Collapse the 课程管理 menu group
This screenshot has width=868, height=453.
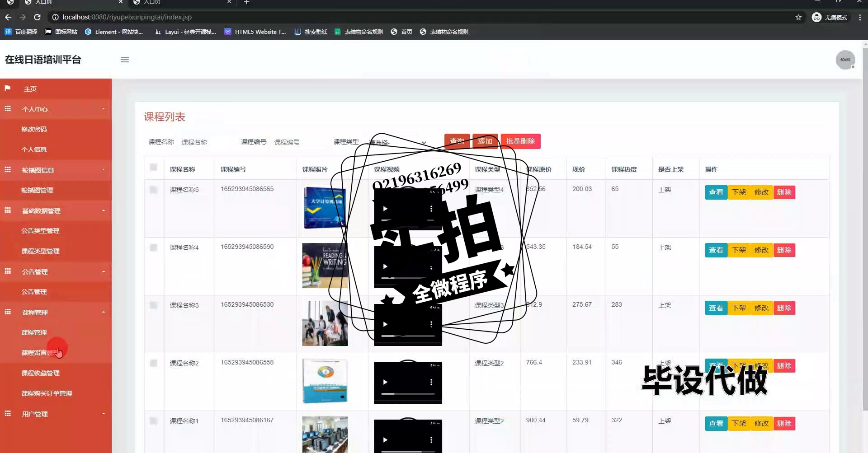tap(104, 312)
